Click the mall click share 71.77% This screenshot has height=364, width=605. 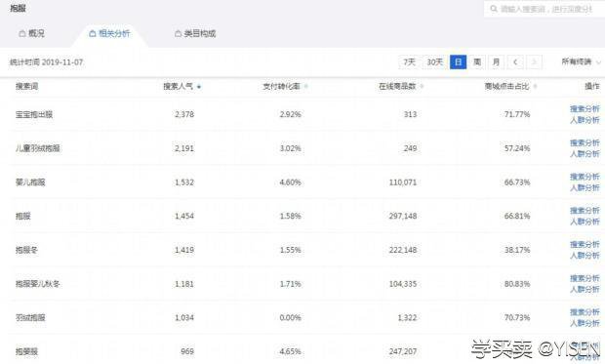click(517, 114)
